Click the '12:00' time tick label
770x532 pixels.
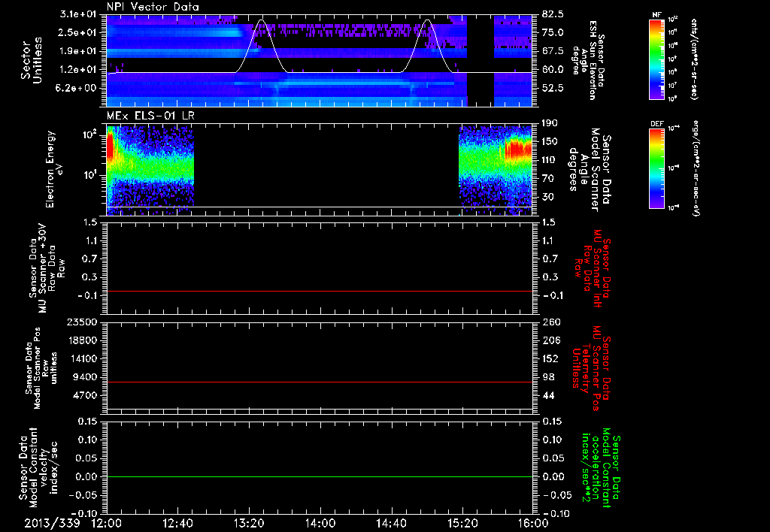click(x=106, y=524)
